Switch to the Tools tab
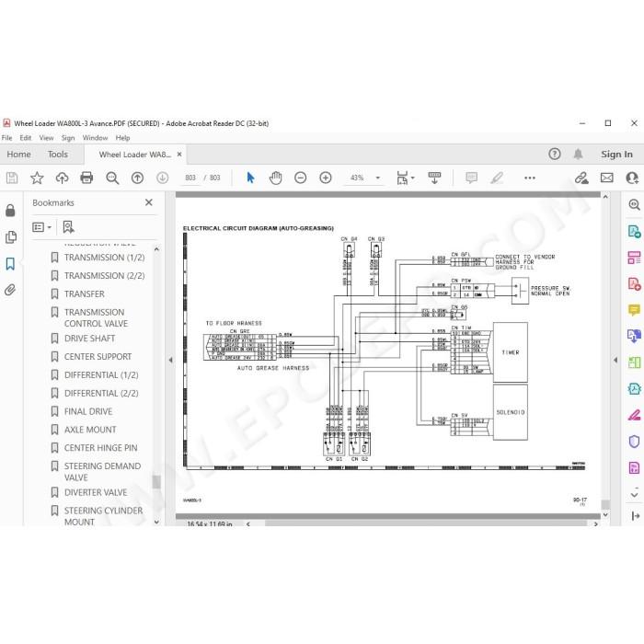The width and height of the screenshot is (644, 644). click(x=57, y=155)
